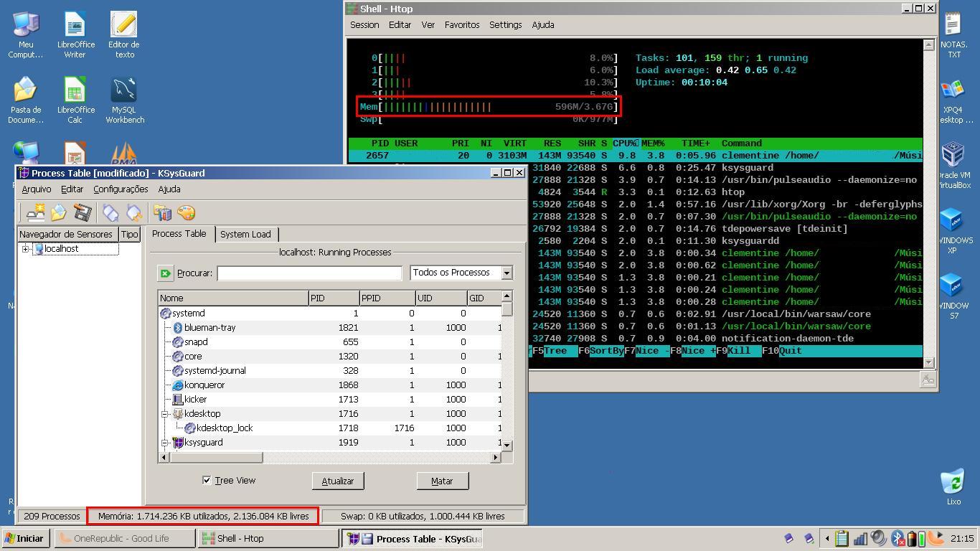This screenshot has width=980, height=551.
Task: Open NOTAS.TXT desktop file icon
Action: (x=953, y=35)
